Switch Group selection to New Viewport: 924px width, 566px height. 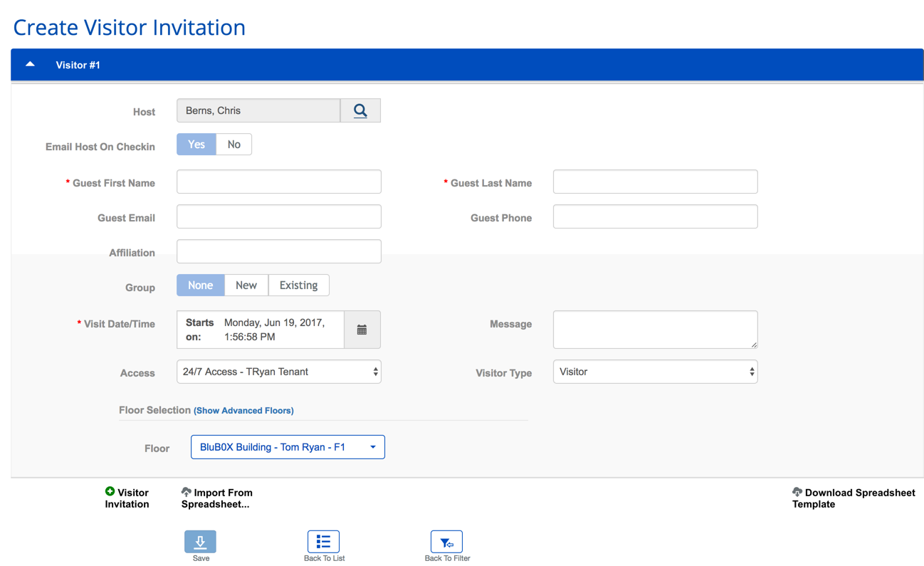[x=246, y=285]
